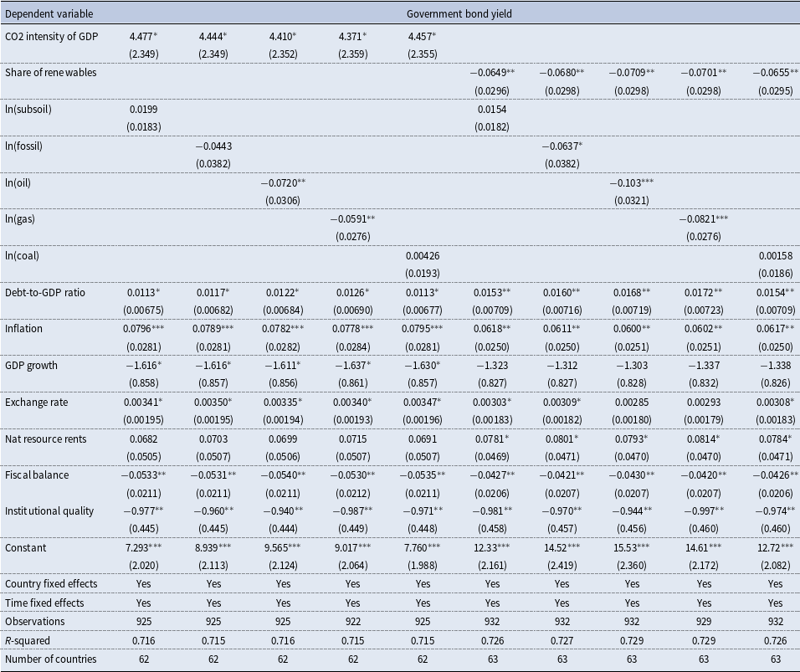Select the 'Government bond yield' column heading

coord(459,13)
